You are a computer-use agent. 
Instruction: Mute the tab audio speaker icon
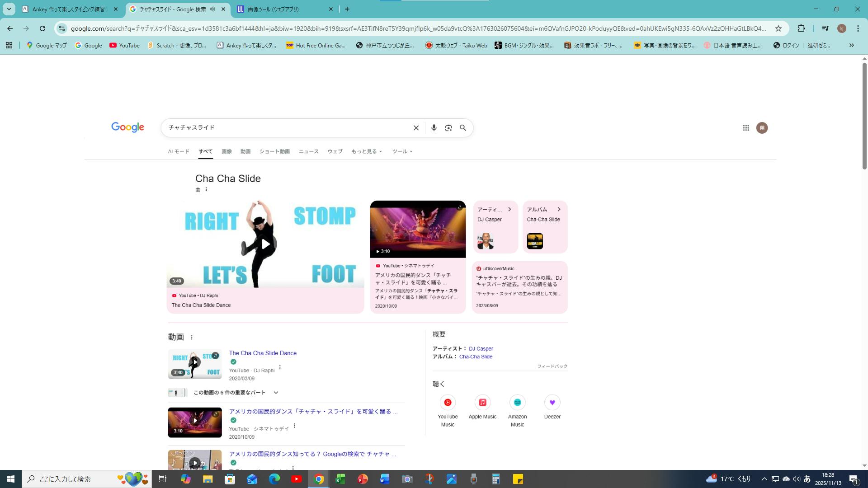[212, 9]
